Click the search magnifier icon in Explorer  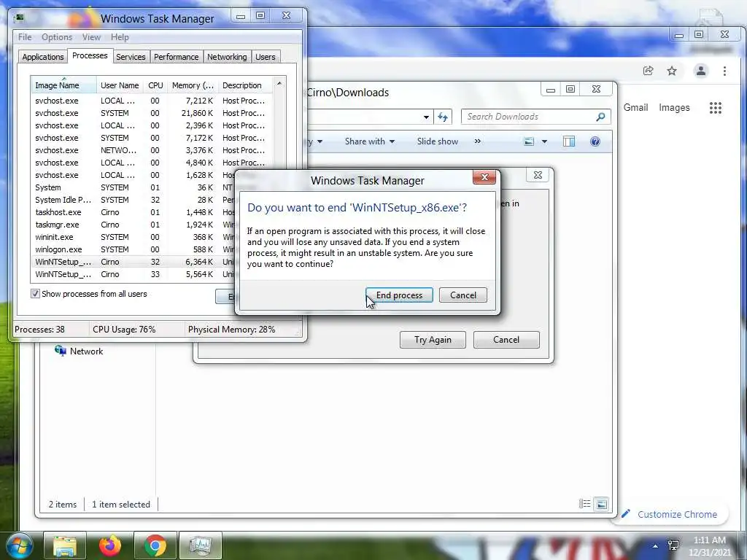601,117
